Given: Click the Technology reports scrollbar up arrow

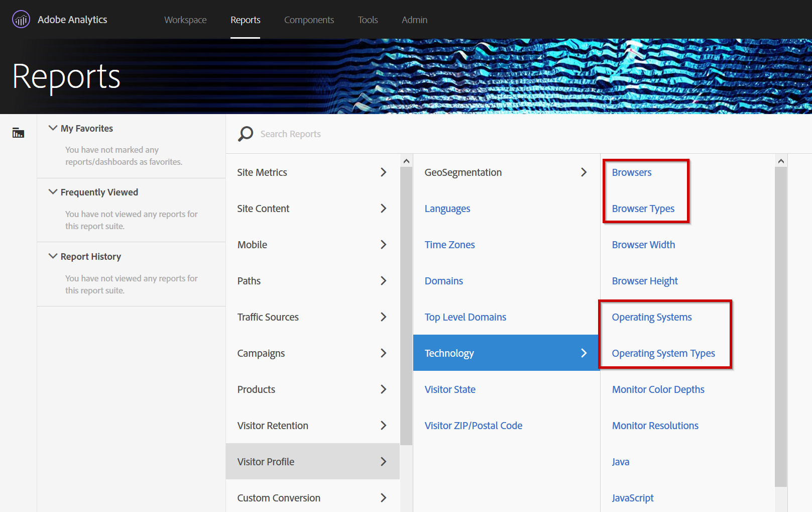Looking at the screenshot, I should [x=781, y=161].
